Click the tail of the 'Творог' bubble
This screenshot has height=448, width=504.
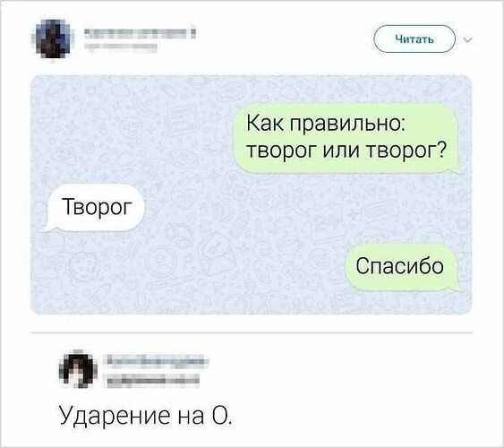coord(48,227)
